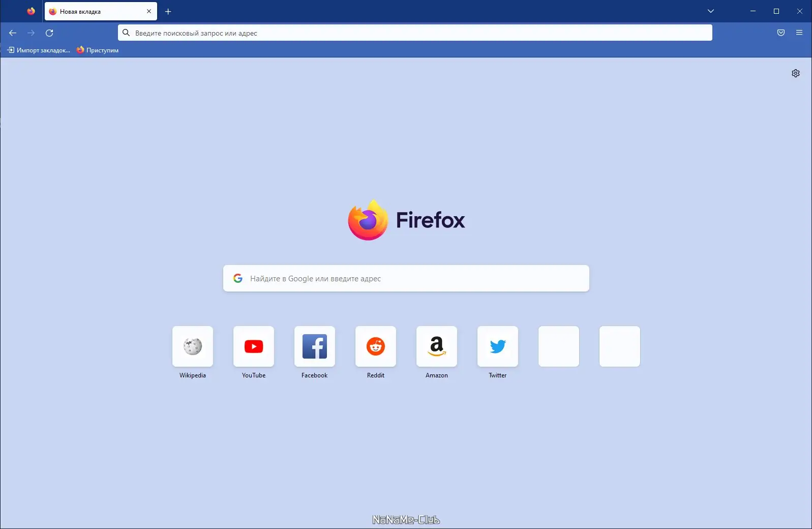
Task: Click the Google search field on page
Action: click(x=406, y=278)
